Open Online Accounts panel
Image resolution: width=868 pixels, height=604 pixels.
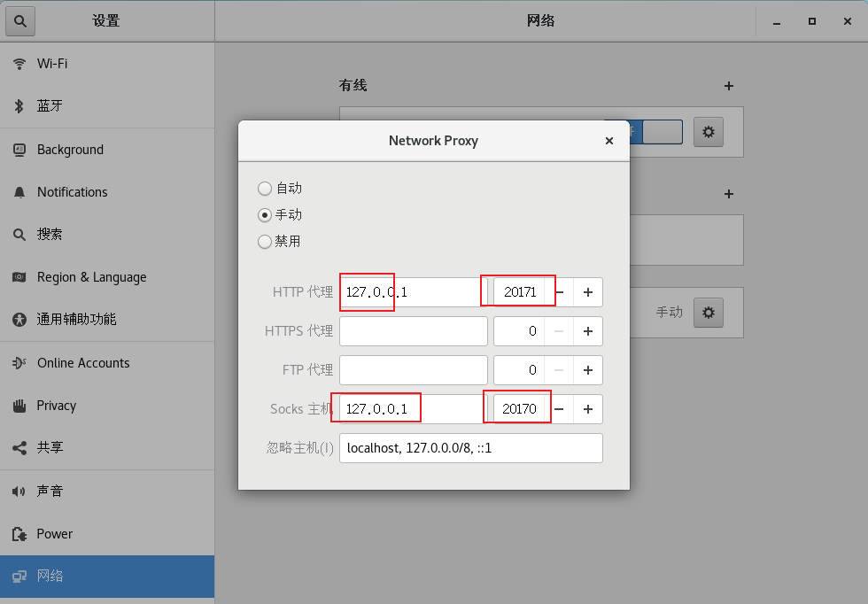pyautogui.click(x=107, y=363)
